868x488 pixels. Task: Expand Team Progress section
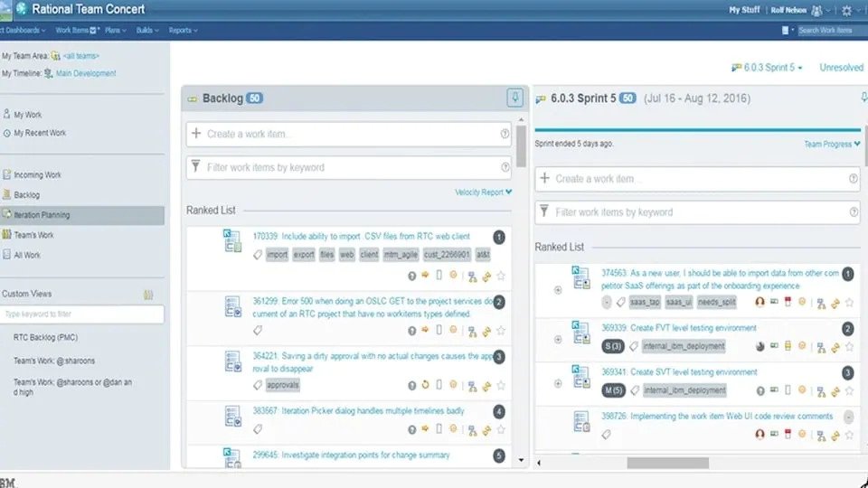[x=832, y=144]
